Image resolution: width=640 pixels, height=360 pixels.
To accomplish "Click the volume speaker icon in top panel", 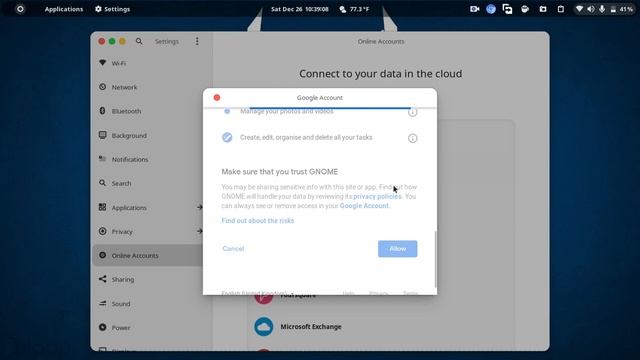I will (591, 9).
